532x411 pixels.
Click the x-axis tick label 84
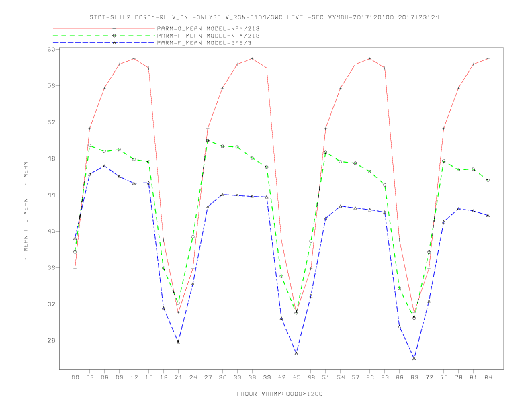click(488, 377)
